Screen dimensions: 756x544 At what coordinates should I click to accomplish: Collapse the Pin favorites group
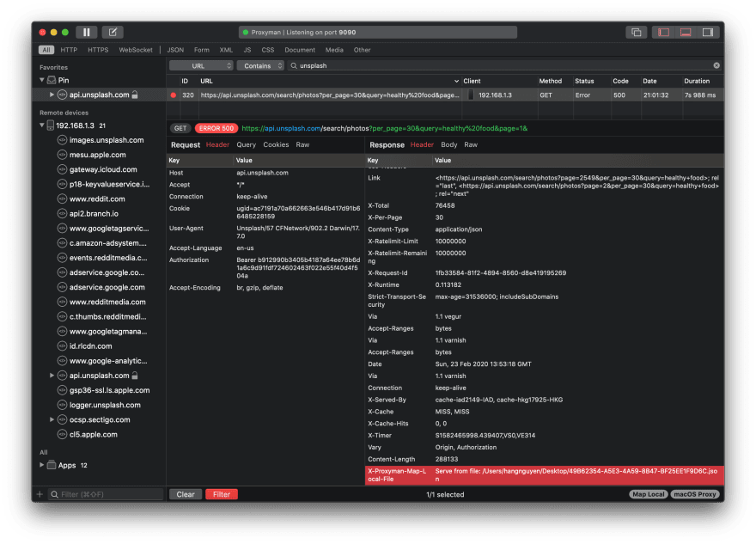click(42, 80)
